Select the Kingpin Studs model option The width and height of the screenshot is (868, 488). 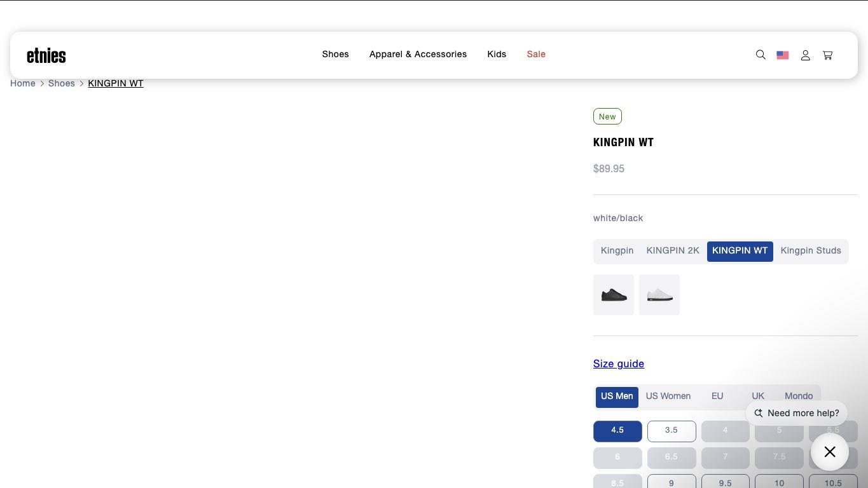(811, 250)
